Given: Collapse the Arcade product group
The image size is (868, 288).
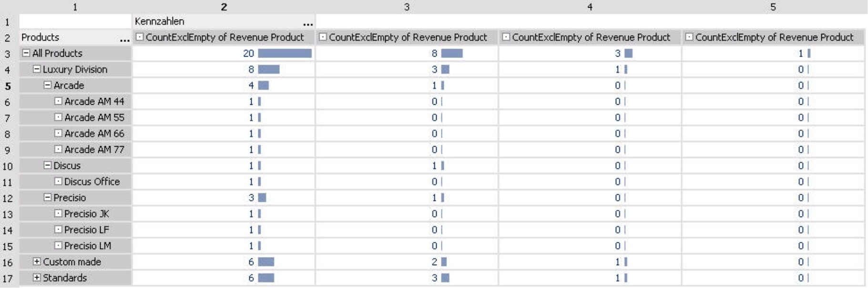Looking at the screenshot, I should (48, 85).
